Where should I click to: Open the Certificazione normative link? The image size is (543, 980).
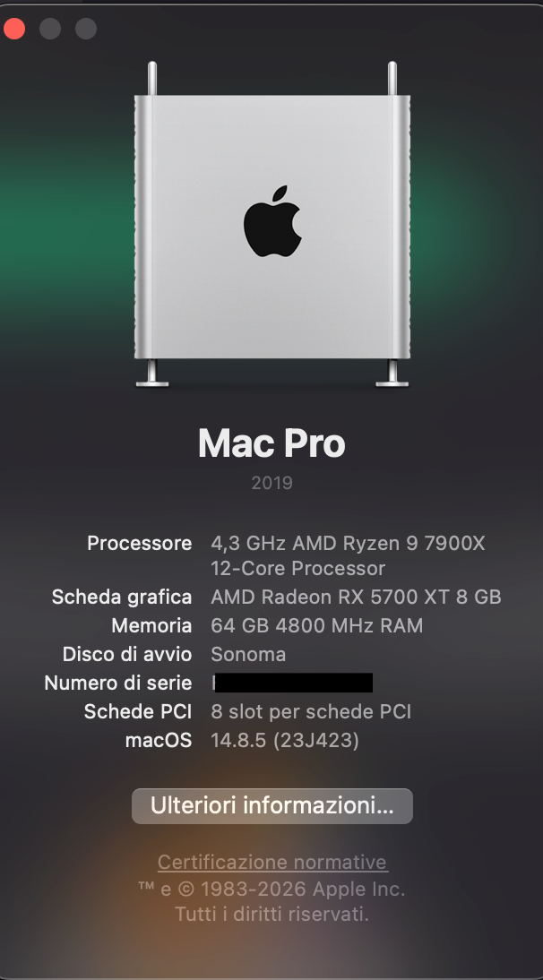point(272,862)
